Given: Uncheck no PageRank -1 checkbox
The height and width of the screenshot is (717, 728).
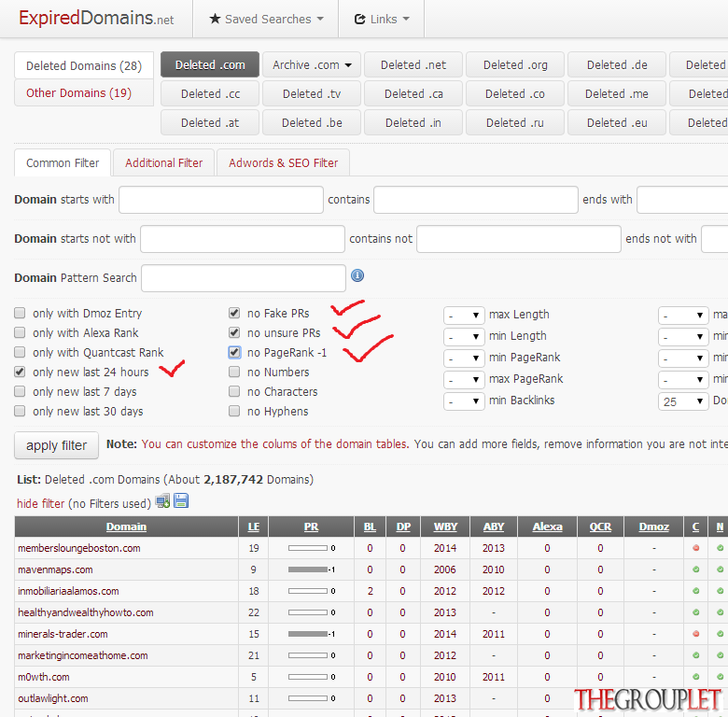Looking at the screenshot, I should tap(234, 352).
